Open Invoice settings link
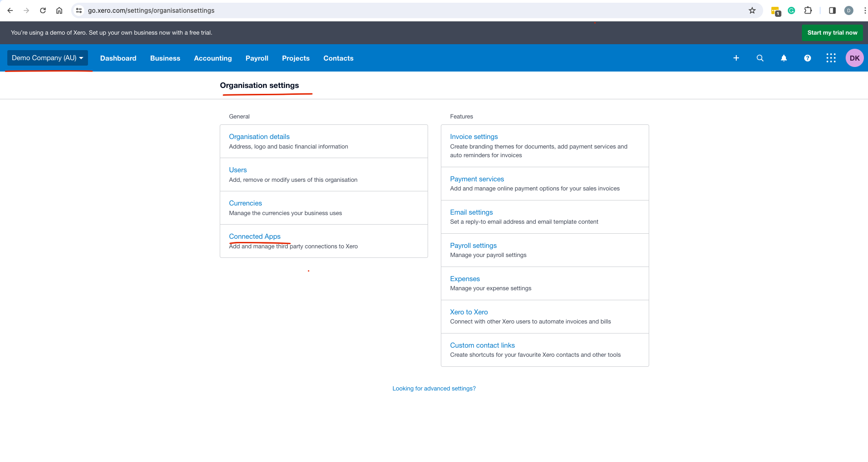The height and width of the screenshot is (462, 868). [474, 137]
